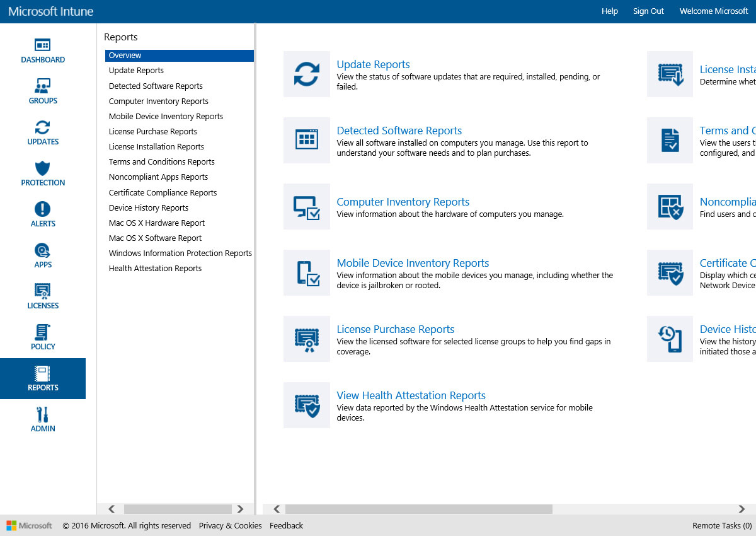Click left arrow of main pane scrollbar

pyautogui.click(x=276, y=509)
